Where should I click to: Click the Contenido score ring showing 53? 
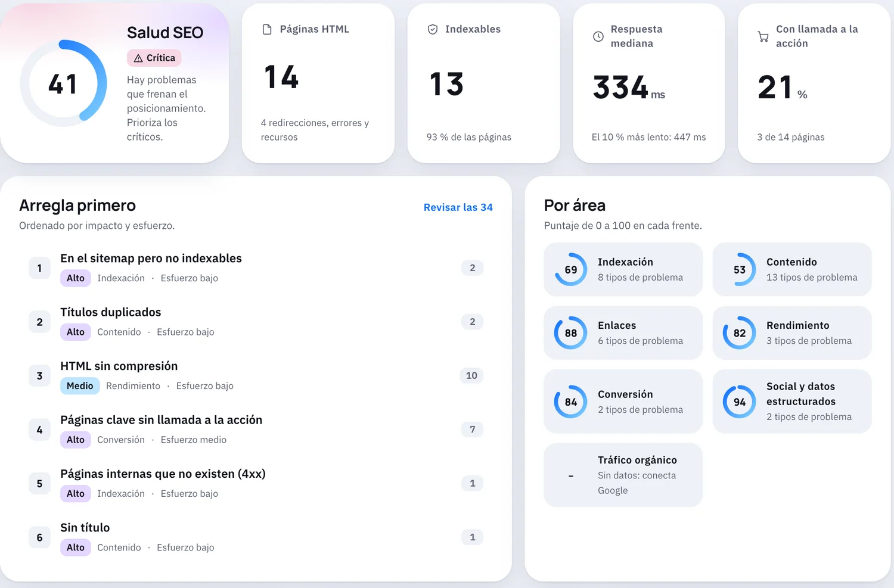pyautogui.click(x=740, y=269)
